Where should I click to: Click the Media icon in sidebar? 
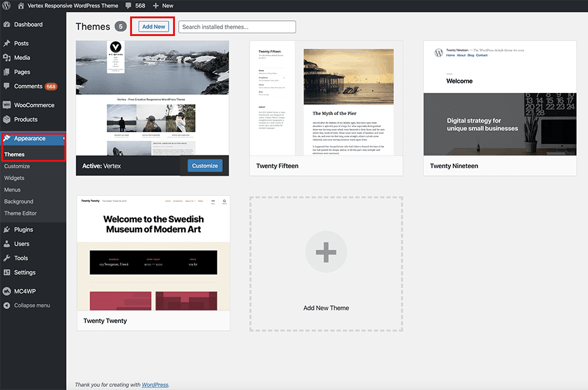[x=7, y=58]
